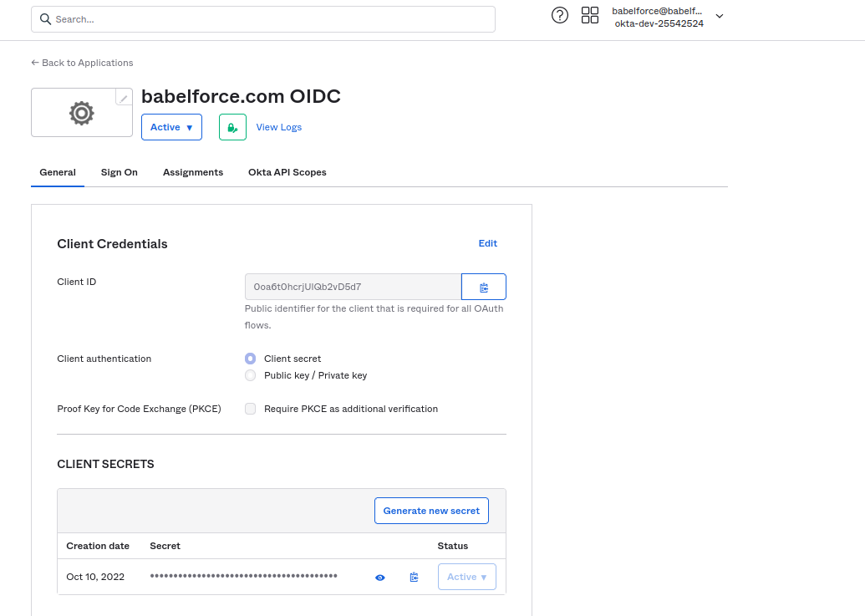The image size is (865, 616).
Task: Switch to the General tab
Action: click(x=58, y=173)
